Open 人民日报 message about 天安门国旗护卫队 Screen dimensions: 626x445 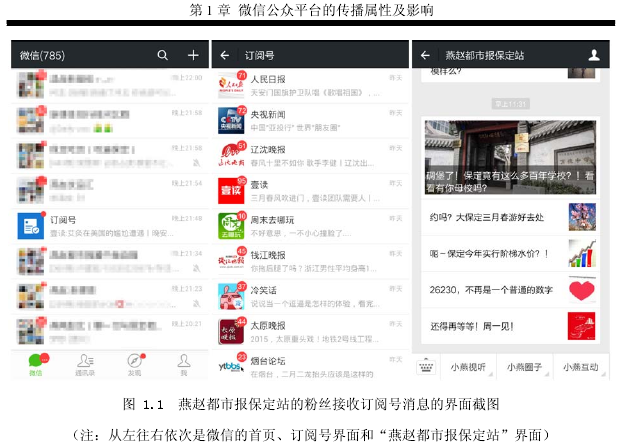click(315, 93)
